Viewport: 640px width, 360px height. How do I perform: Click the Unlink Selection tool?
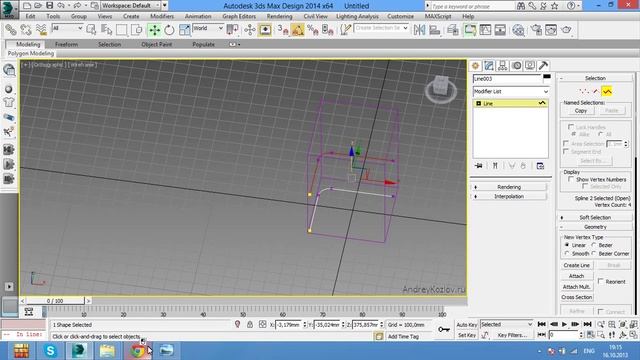26,30
